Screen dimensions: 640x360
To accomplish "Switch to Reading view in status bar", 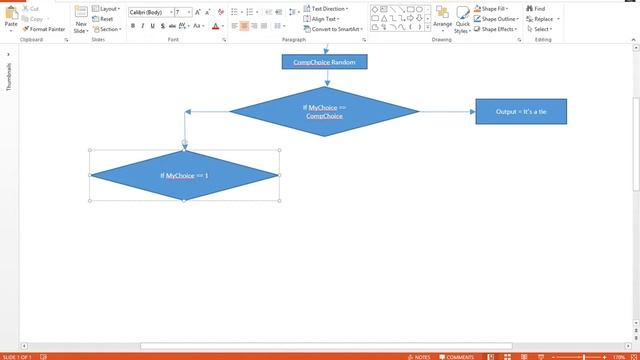I will point(524,357).
